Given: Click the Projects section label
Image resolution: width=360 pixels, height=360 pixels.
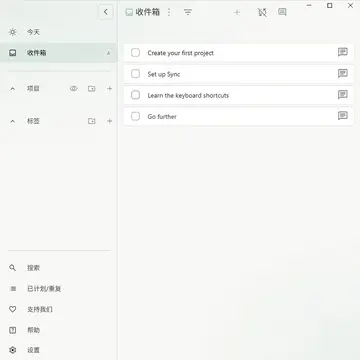Looking at the screenshot, I should click(x=33, y=89).
